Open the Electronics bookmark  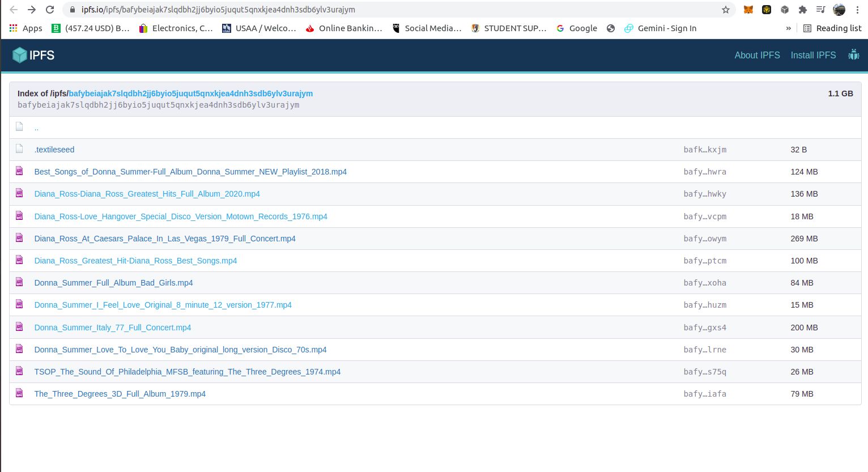(x=176, y=28)
